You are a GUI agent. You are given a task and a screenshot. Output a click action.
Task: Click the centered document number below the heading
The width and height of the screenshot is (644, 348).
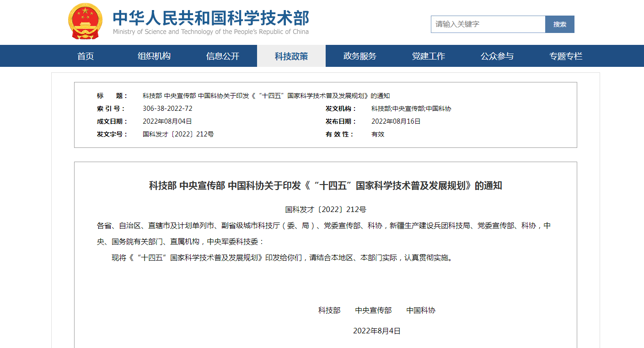[326, 209]
